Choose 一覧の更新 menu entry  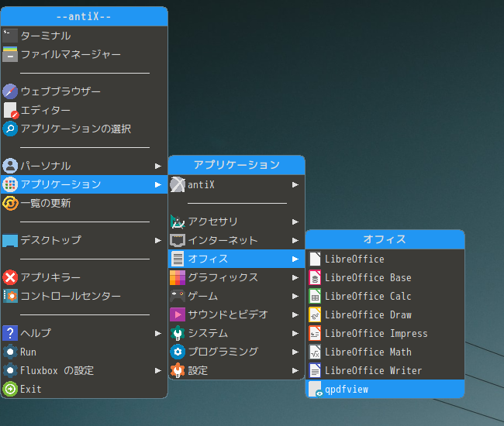pos(85,203)
